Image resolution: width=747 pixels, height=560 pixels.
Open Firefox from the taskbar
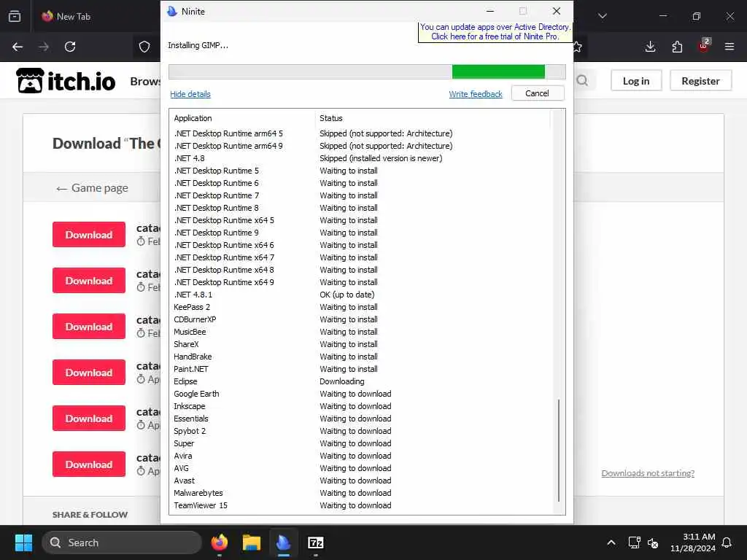(x=220, y=542)
